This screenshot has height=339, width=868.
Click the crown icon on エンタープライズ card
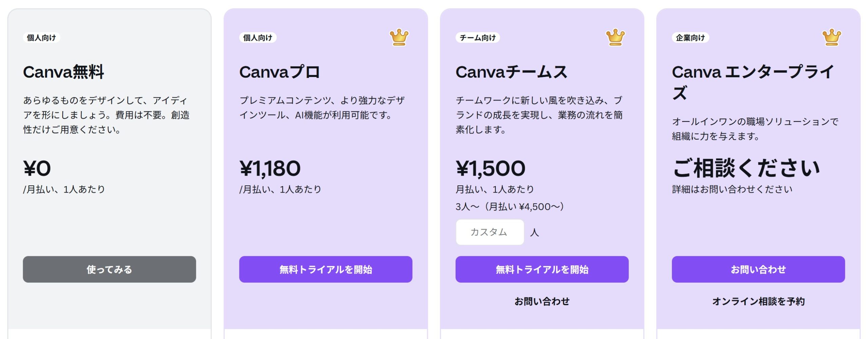(x=831, y=37)
